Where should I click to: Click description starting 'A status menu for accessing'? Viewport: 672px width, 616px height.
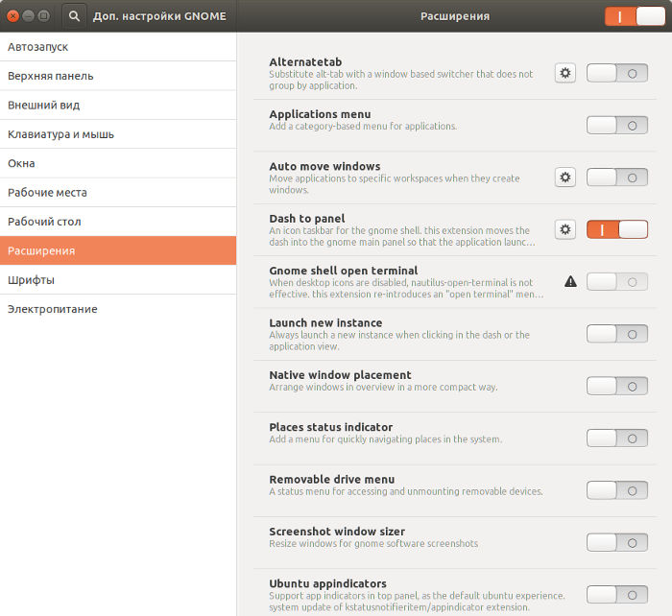406,491
